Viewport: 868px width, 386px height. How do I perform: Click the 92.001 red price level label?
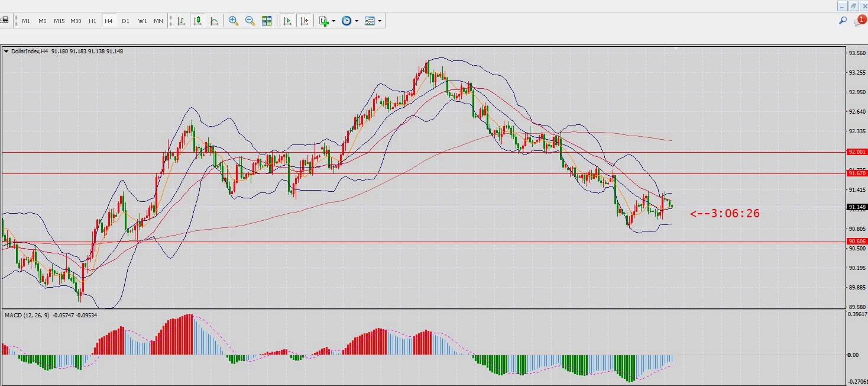(857, 152)
